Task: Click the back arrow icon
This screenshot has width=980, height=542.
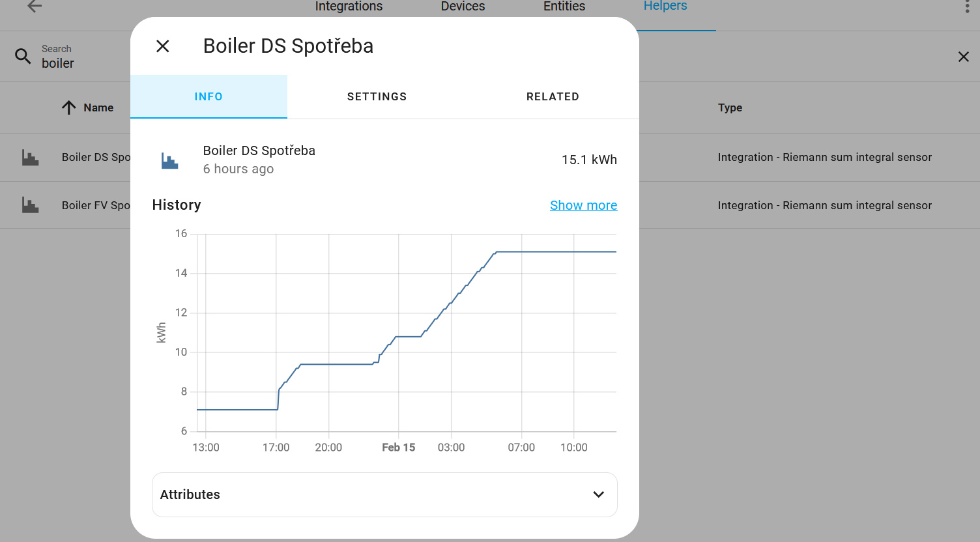Action: point(35,7)
